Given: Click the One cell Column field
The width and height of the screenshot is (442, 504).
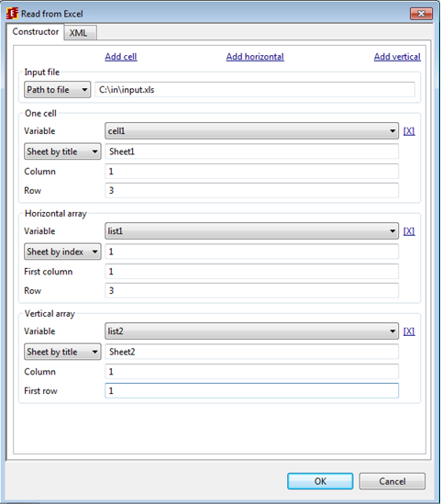Looking at the screenshot, I should point(252,172).
